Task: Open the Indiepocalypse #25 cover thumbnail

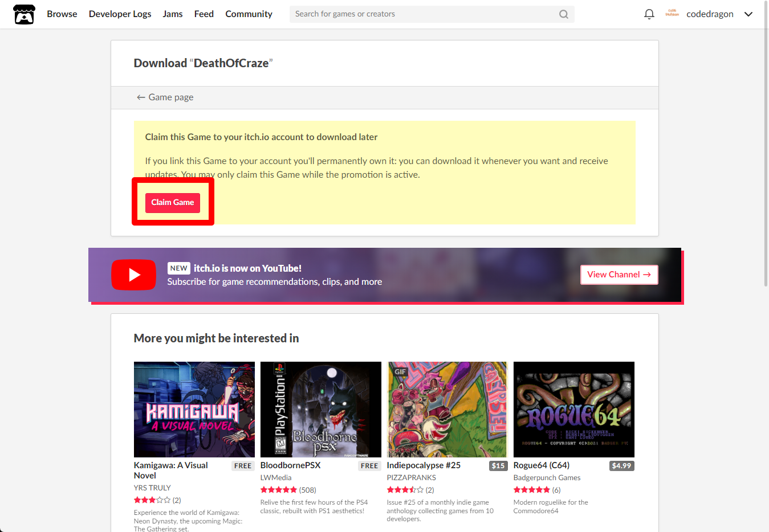Action: (447, 410)
